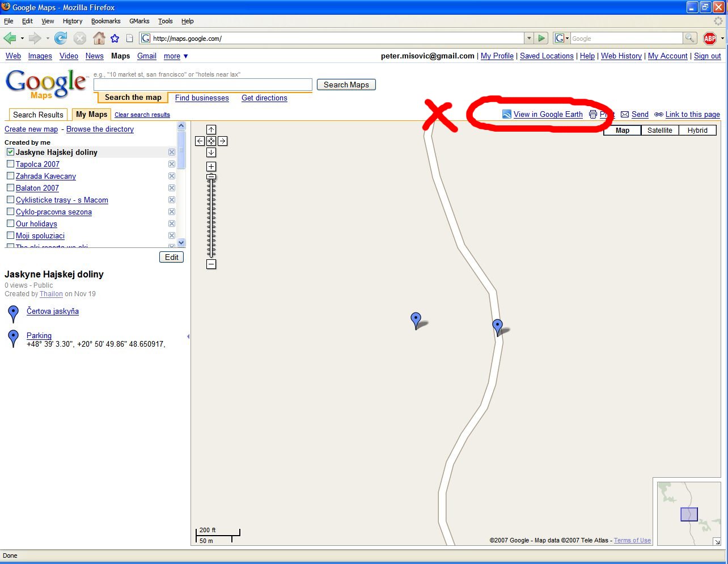
Task: Click the Send email link
Action: coord(640,114)
